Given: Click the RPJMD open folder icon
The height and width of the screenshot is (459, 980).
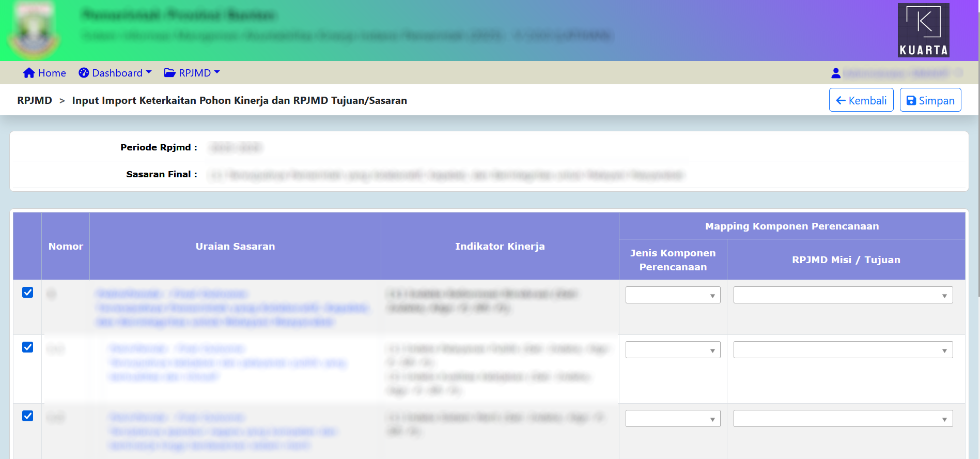Looking at the screenshot, I should pyautogui.click(x=169, y=73).
